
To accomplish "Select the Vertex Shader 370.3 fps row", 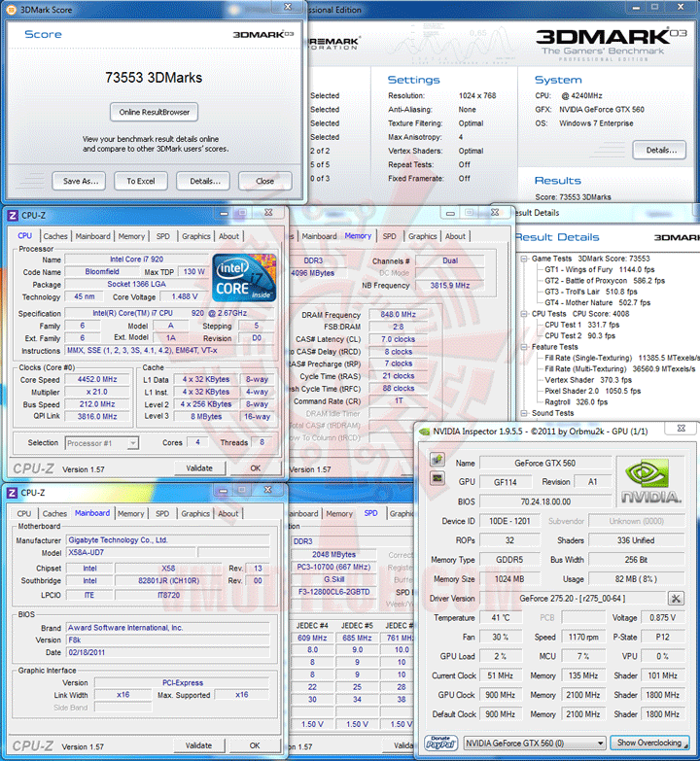I will pos(588,380).
